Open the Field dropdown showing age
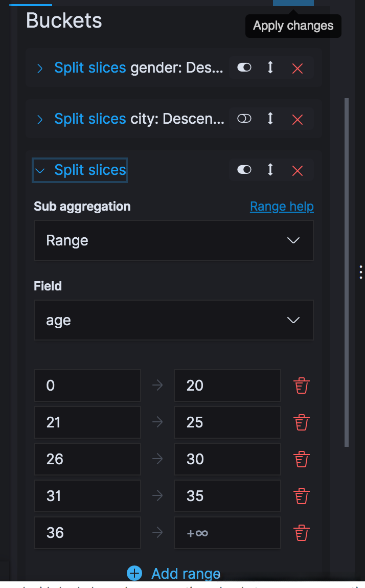This screenshot has width=365, height=588. tap(173, 321)
